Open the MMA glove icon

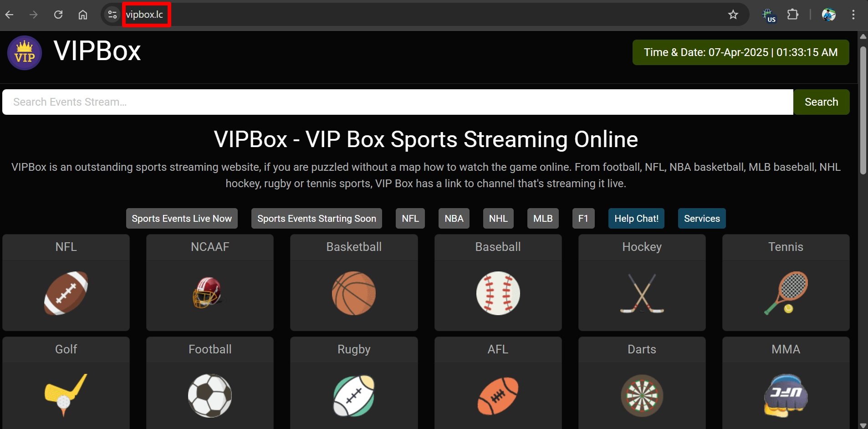click(786, 396)
